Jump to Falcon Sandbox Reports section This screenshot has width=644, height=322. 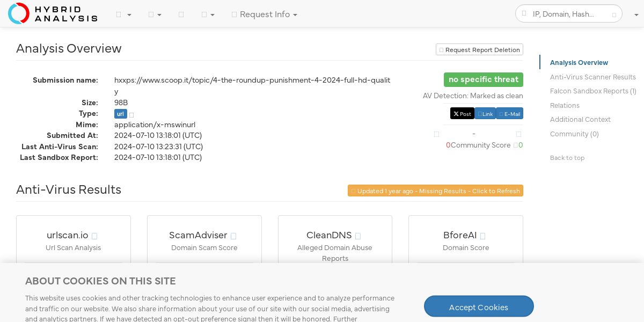[x=592, y=91]
